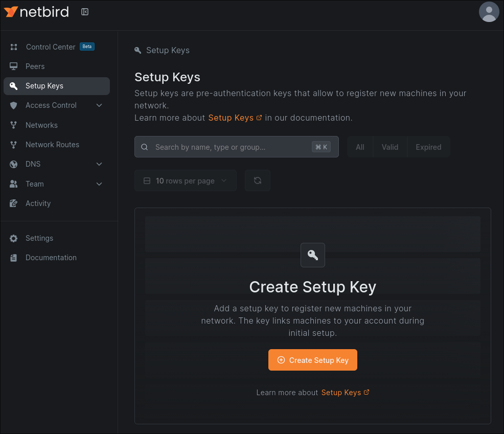Expand the Access Control submenu
This screenshot has width=504, height=434.
[x=99, y=105]
